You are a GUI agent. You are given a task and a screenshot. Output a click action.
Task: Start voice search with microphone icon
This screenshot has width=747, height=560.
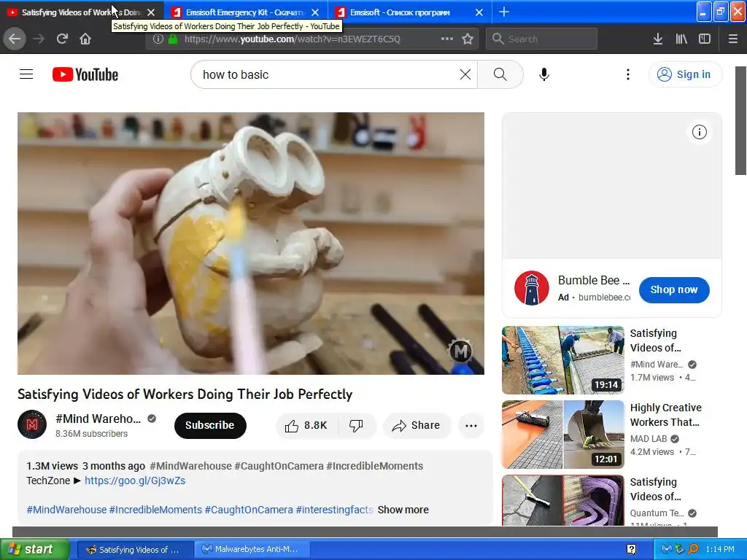pyautogui.click(x=544, y=74)
